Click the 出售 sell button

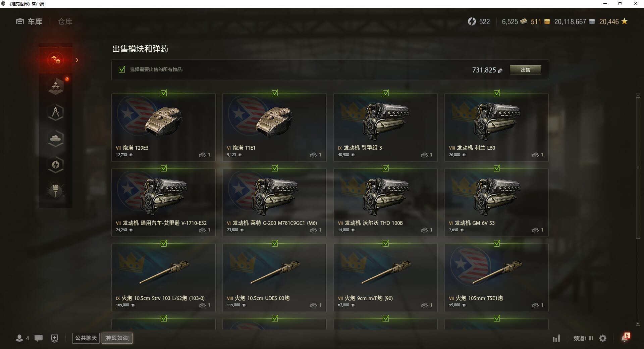525,70
